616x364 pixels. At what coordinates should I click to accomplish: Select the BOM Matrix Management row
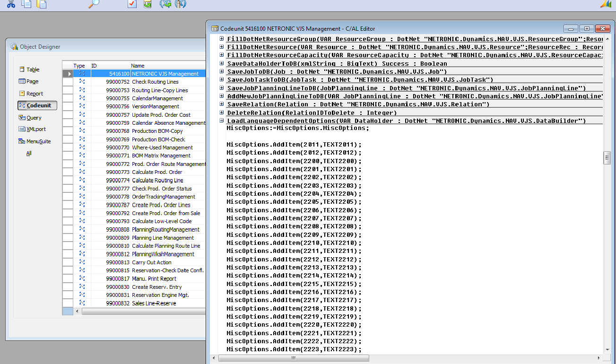click(134, 156)
